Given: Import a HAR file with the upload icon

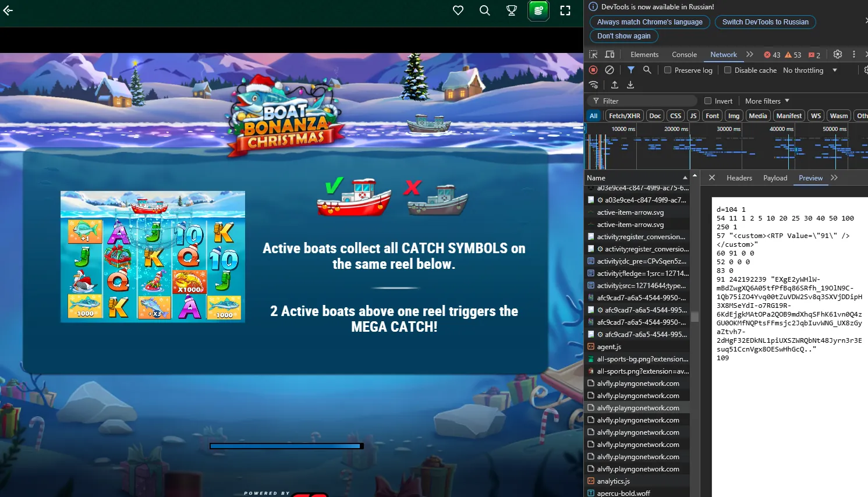Looking at the screenshot, I should click(x=614, y=85).
